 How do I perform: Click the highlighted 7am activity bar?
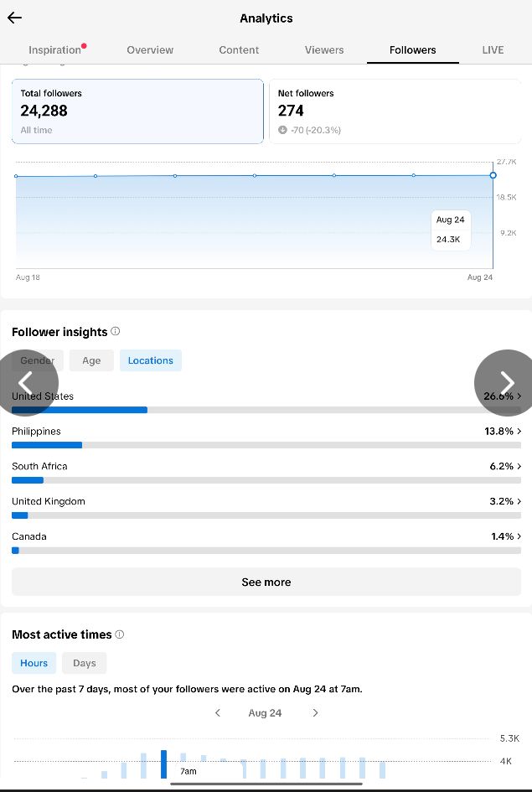[x=163, y=764]
